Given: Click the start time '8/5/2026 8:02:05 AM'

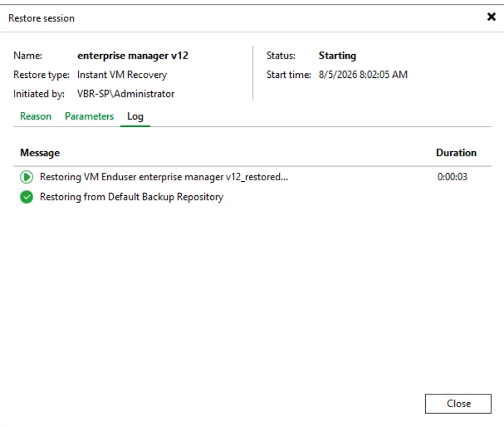Looking at the screenshot, I should (363, 75).
